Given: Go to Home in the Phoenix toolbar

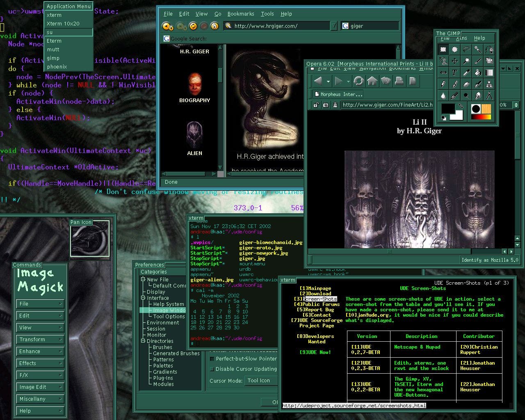Looking at the screenshot, I should (214, 26).
